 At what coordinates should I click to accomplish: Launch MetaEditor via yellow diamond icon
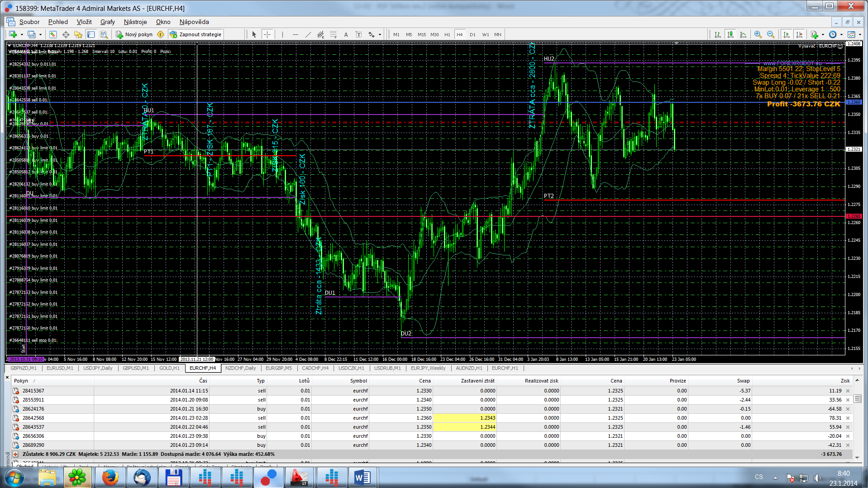point(160,34)
